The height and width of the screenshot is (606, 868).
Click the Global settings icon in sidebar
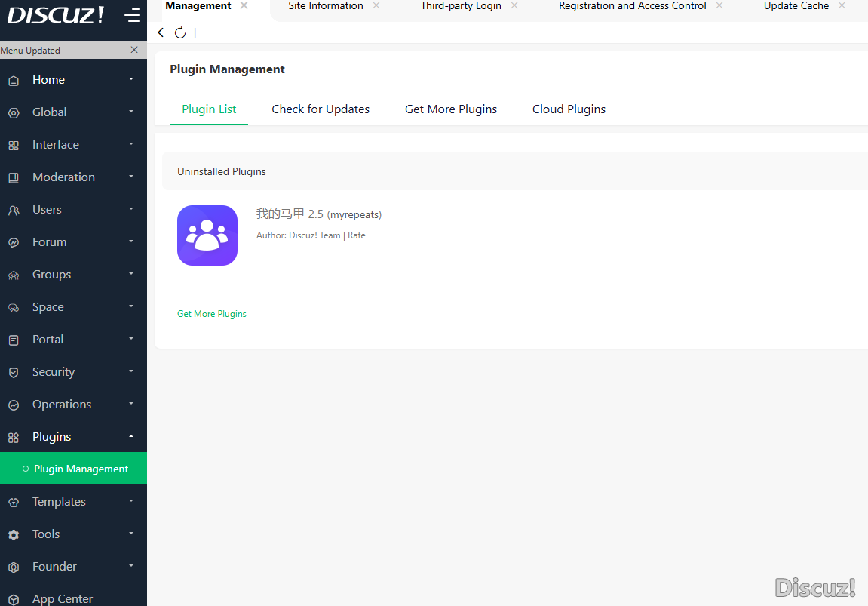14,113
